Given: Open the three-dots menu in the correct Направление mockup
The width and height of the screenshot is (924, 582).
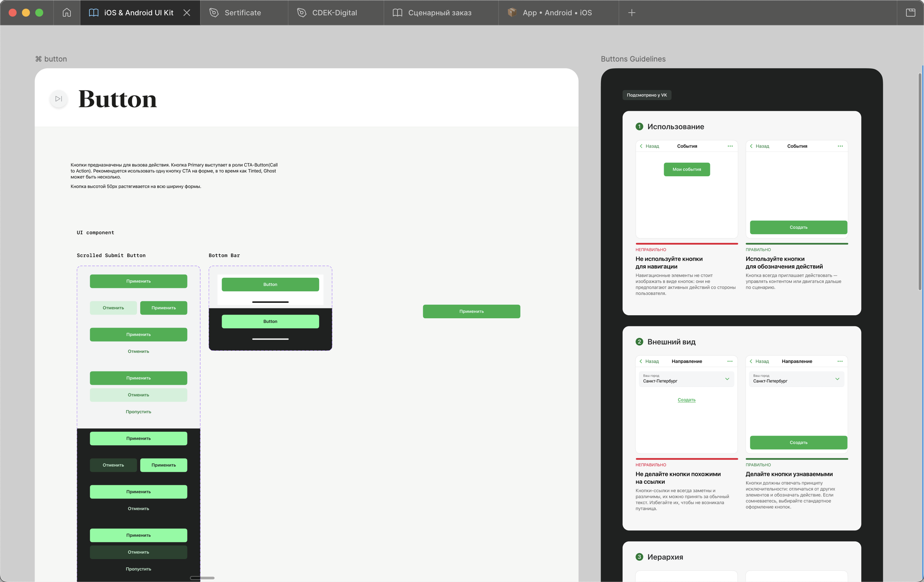Looking at the screenshot, I should coord(840,361).
